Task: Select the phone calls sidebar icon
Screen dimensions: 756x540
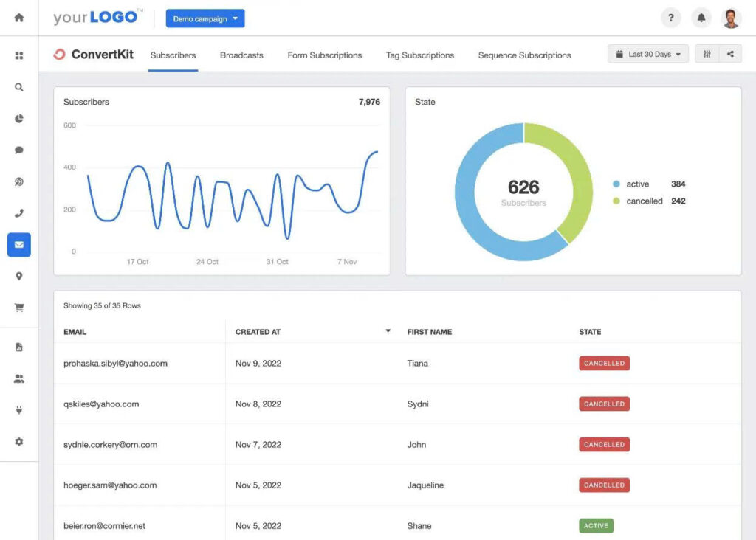Action: 18,213
